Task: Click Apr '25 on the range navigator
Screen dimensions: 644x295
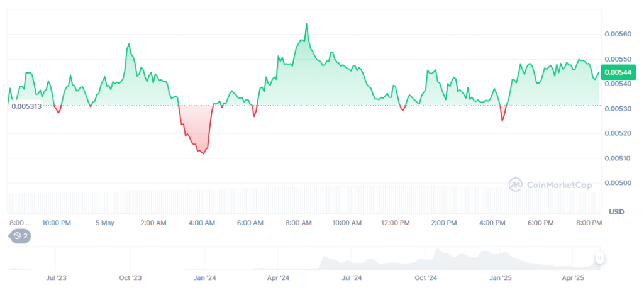Action: tap(572, 277)
